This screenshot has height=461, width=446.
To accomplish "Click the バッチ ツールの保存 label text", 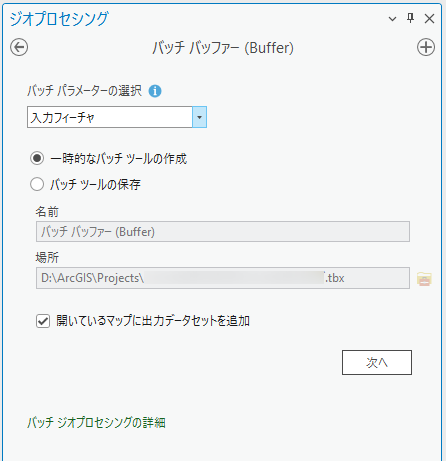I will click(95, 184).
